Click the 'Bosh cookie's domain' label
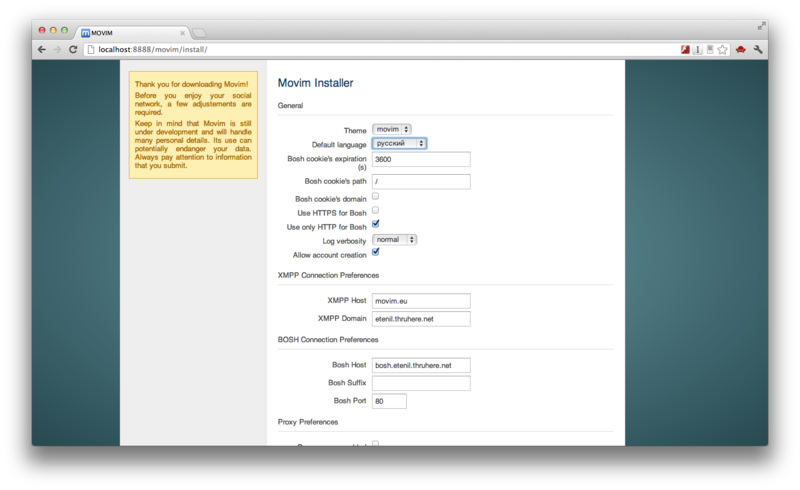This screenshot has height=490, width=800. tap(331, 199)
